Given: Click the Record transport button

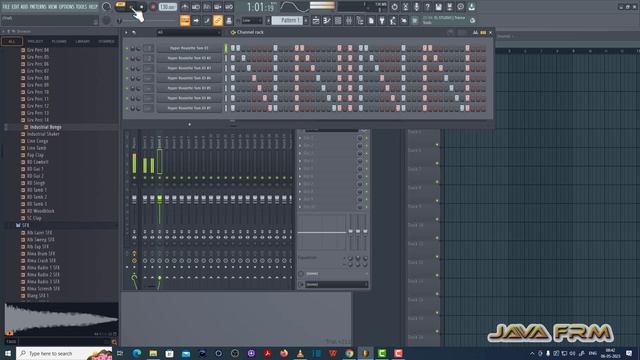Looking at the screenshot, I should tap(153, 7).
